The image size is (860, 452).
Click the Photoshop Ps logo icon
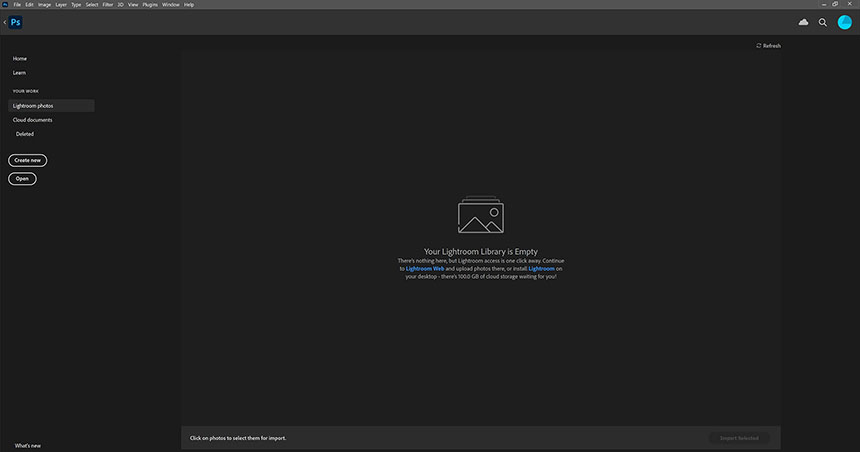[x=15, y=22]
